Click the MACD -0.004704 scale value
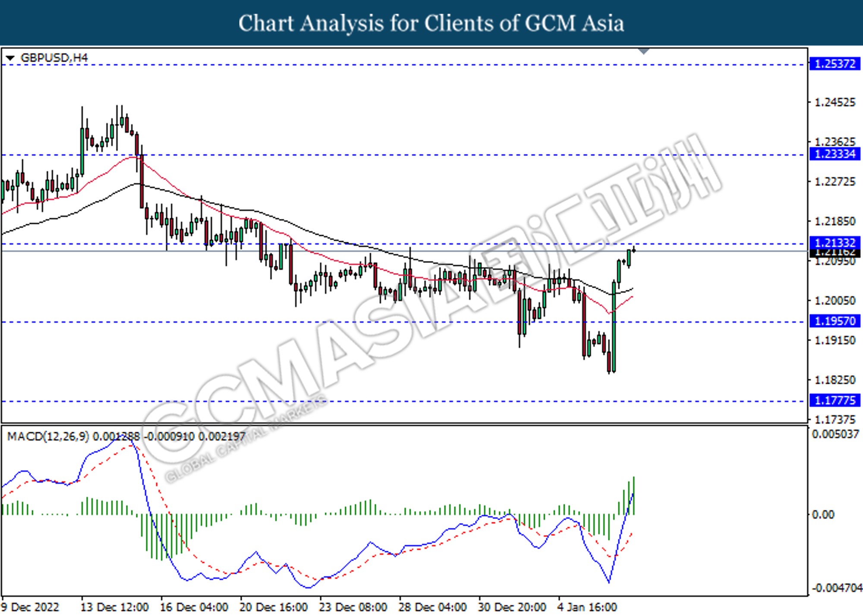 pos(837,588)
